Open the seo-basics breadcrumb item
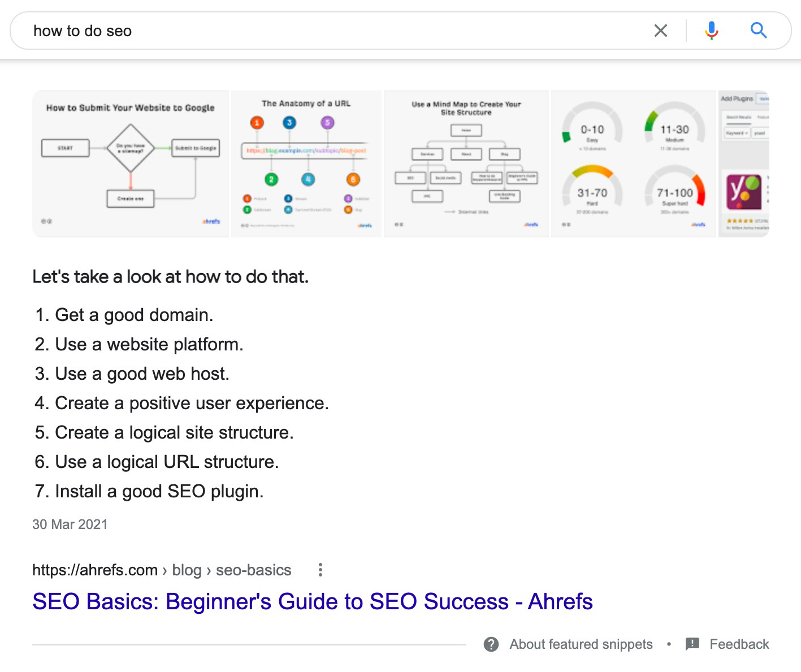Image resolution: width=801 pixels, height=672 pixels. (x=253, y=570)
